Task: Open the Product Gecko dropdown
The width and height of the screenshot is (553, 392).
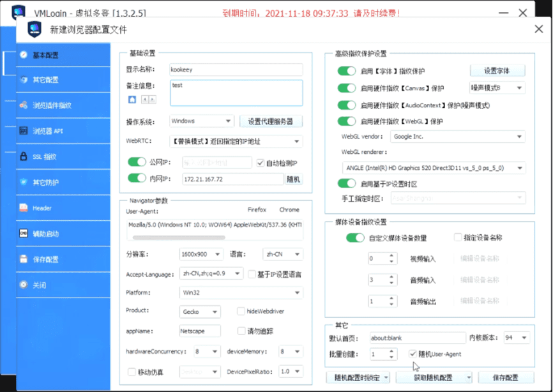Action: 200,312
